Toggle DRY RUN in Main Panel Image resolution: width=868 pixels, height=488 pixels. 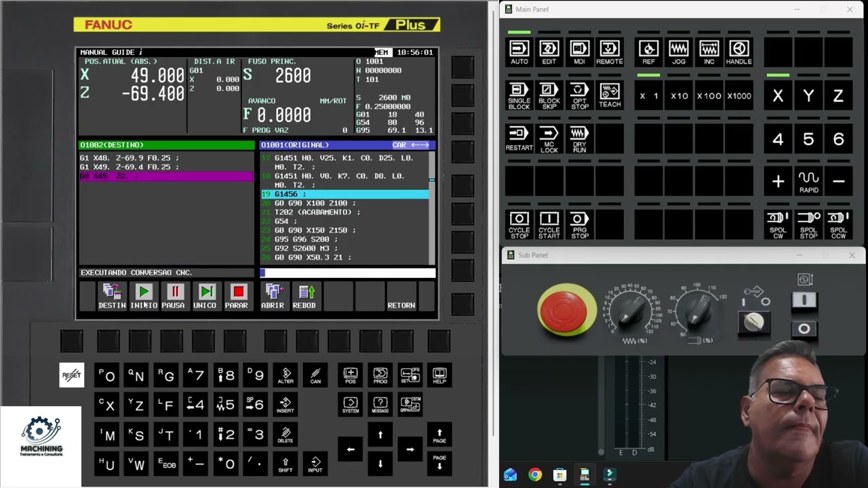[580, 139]
